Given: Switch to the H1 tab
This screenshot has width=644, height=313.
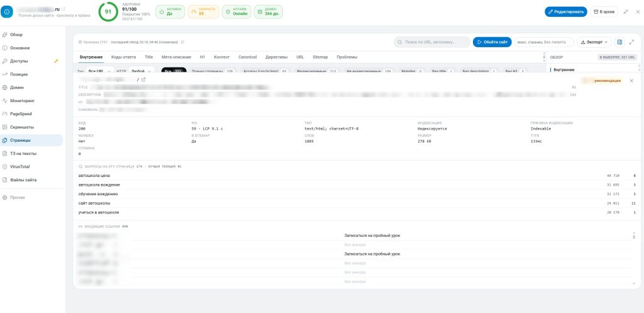Looking at the screenshot, I should [x=203, y=57].
